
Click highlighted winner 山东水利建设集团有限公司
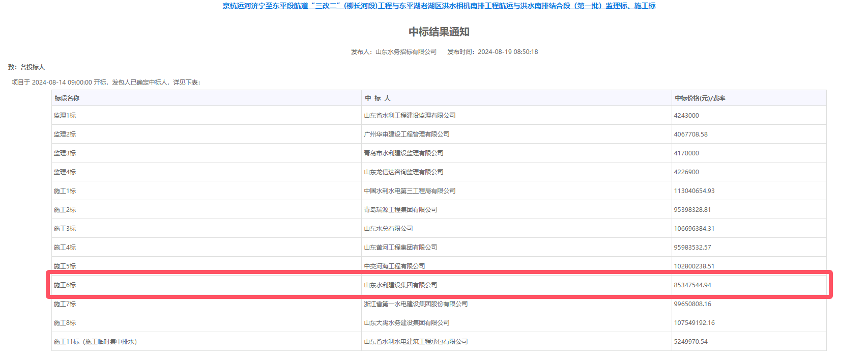coord(400,285)
